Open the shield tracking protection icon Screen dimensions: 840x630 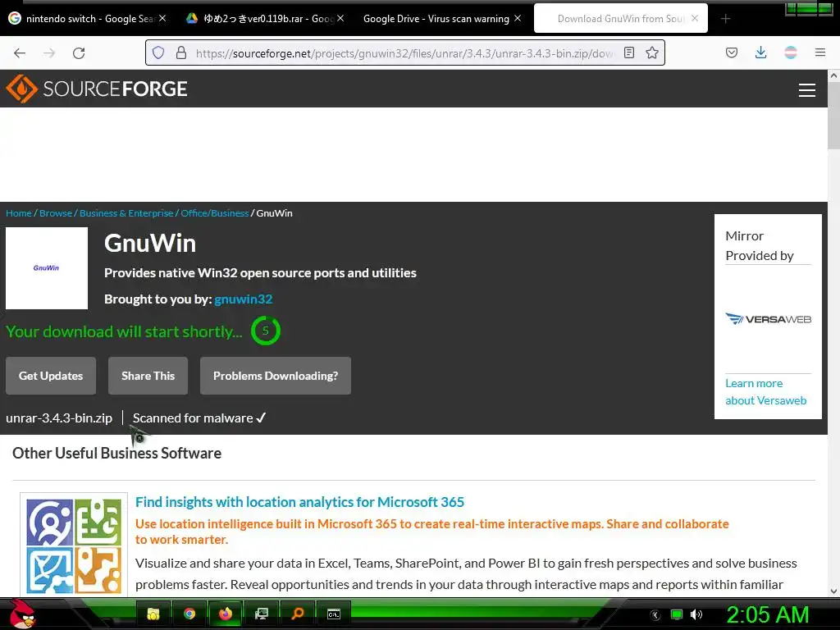158,52
